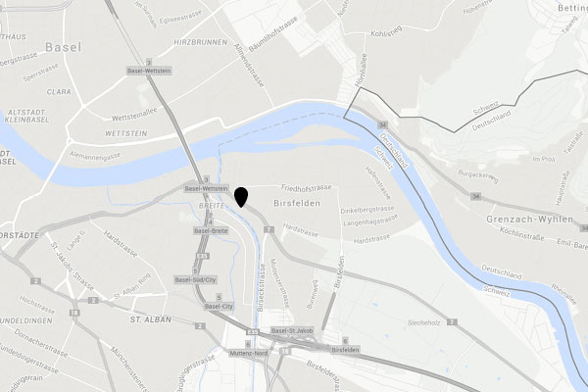Image resolution: width=588 pixels, height=392 pixels.
Task: Click the Birsfelden motorway exit label
Action: (345, 350)
